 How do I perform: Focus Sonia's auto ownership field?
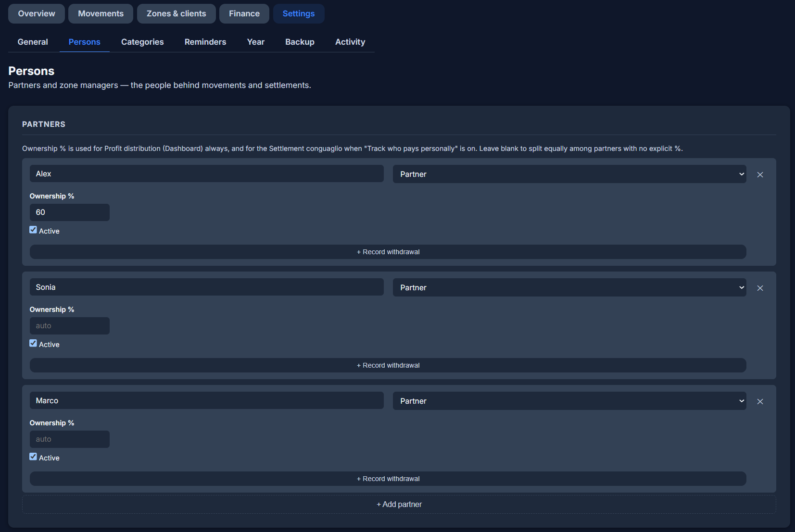[x=70, y=326]
